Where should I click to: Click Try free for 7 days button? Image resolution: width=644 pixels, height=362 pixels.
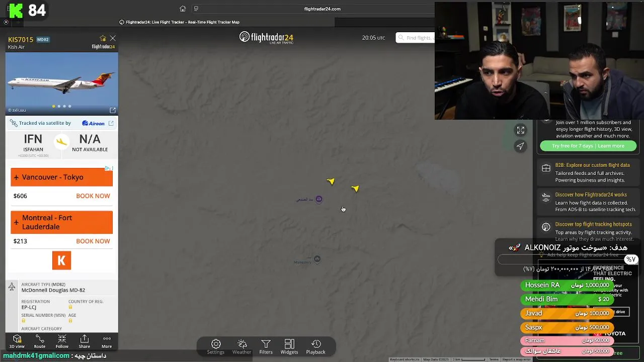[x=588, y=146]
